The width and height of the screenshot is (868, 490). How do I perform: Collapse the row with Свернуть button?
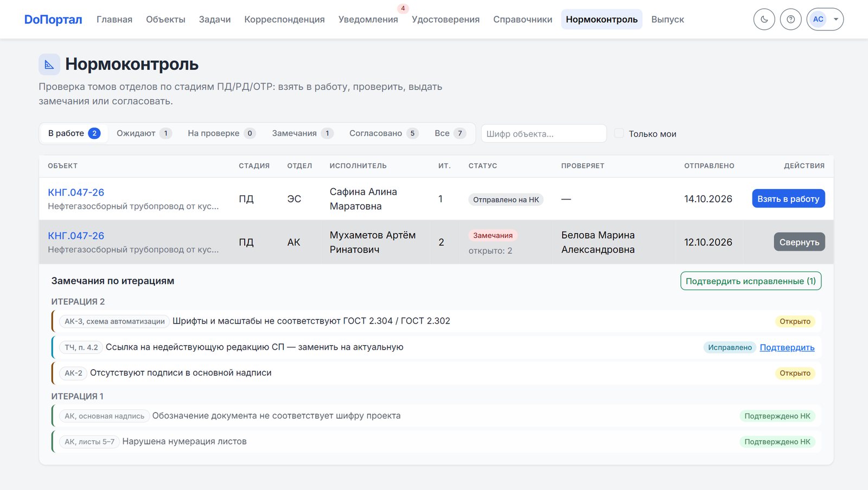click(799, 242)
